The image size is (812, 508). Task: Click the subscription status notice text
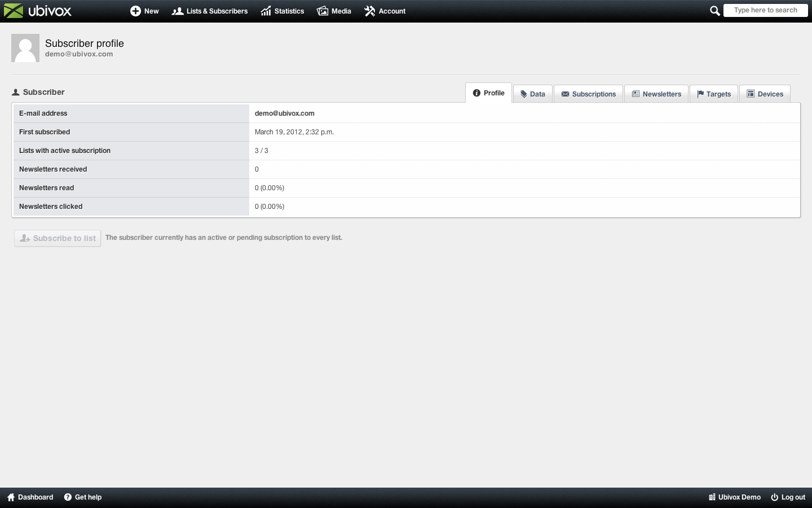pyautogui.click(x=224, y=238)
